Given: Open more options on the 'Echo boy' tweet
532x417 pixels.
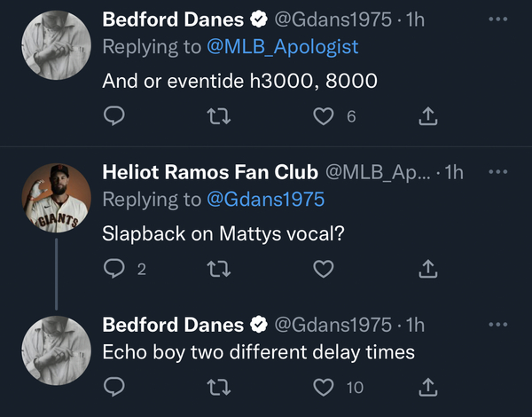Looking at the screenshot, I should coord(498,325).
